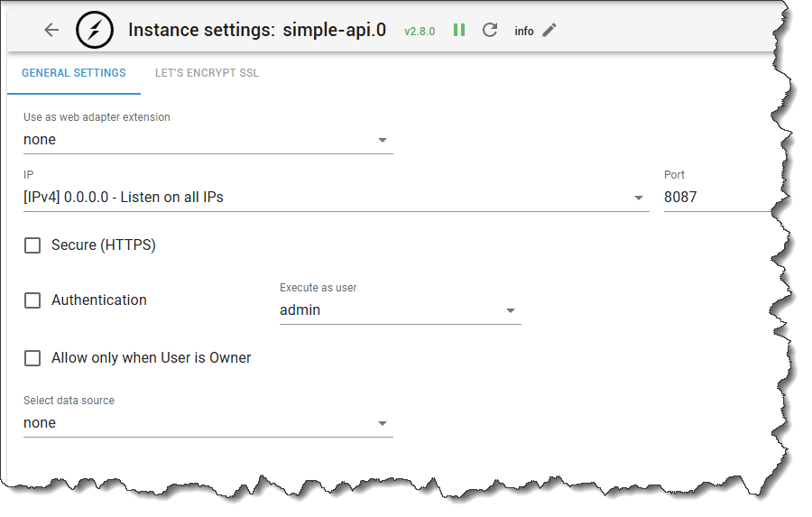This screenshot has width=812, height=517.
Task: Open the Execute as user dropdown
Action: (x=400, y=310)
